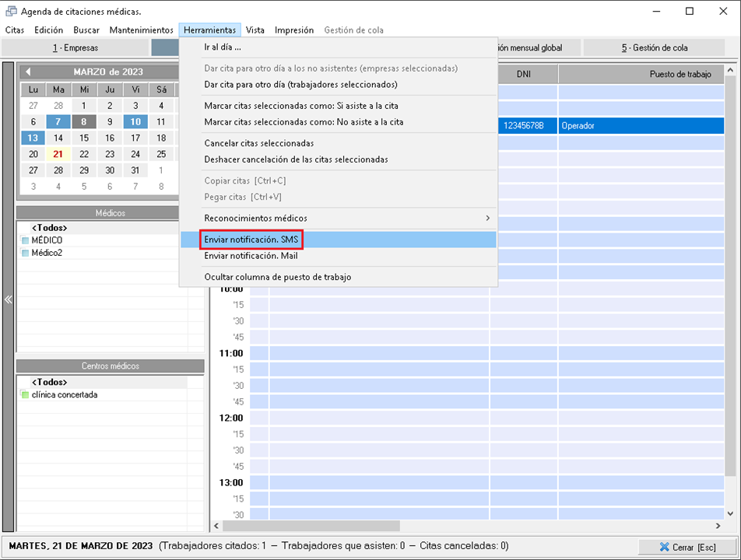
Task: Click the blue color square next to MÉDICO
Action: (25, 240)
